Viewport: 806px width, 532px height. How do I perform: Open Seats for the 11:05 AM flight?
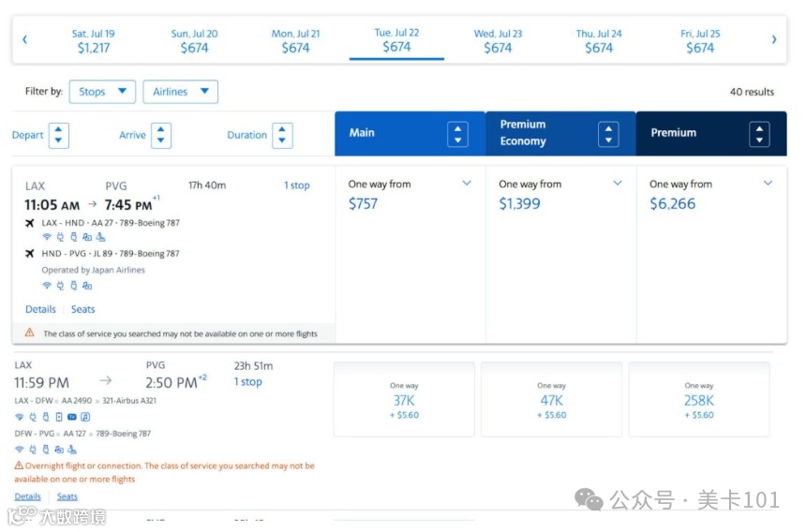point(82,309)
